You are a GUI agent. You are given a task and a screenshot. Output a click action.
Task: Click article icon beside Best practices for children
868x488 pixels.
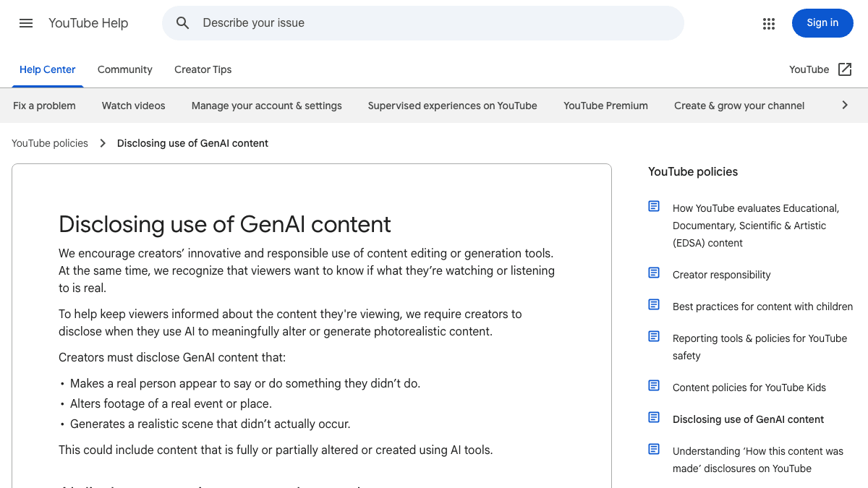click(x=654, y=305)
